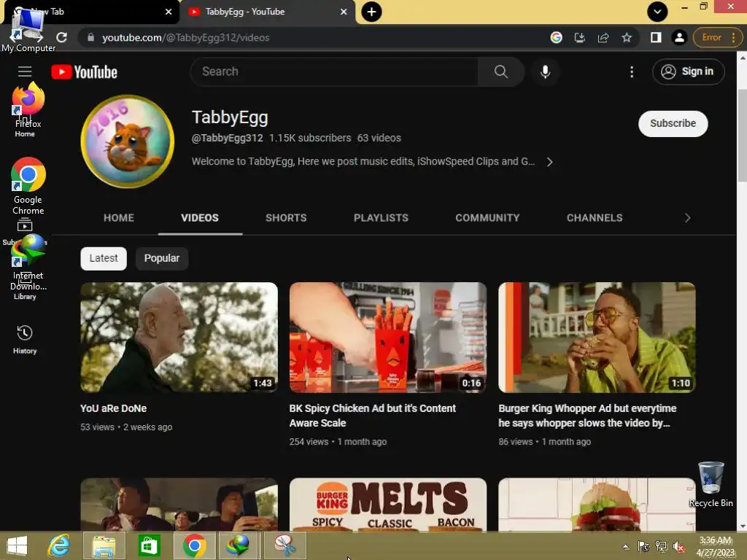
Task: Open YouTube settings three-dot menu
Action: (x=632, y=72)
